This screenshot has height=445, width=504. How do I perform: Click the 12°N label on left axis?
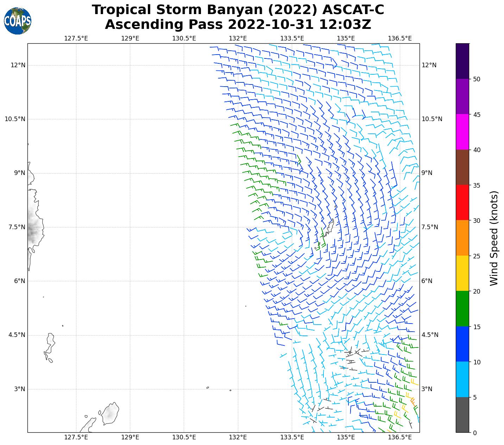click(18, 65)
